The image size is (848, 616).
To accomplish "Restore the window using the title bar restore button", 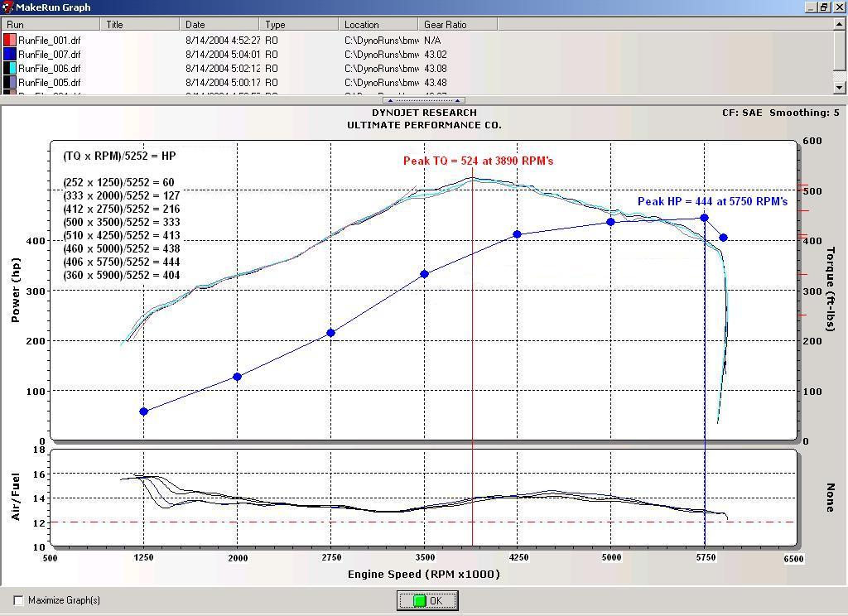I will pyautogui.click(x=823, y=7).
